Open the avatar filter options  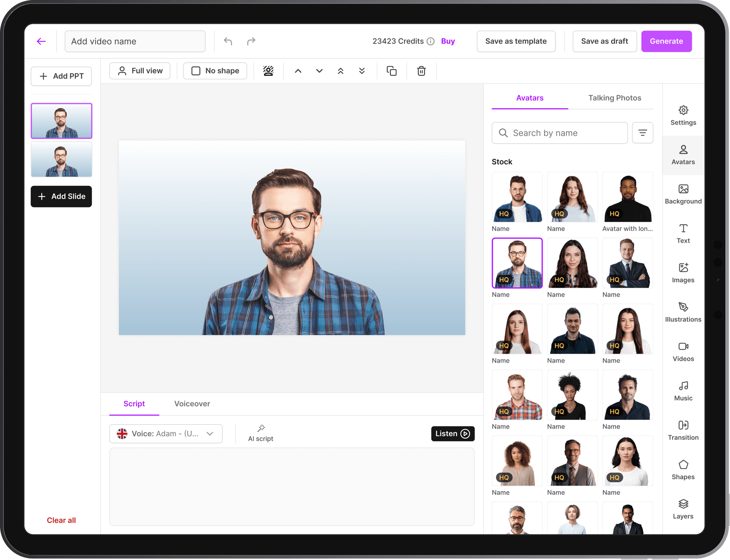coord(642,133)
